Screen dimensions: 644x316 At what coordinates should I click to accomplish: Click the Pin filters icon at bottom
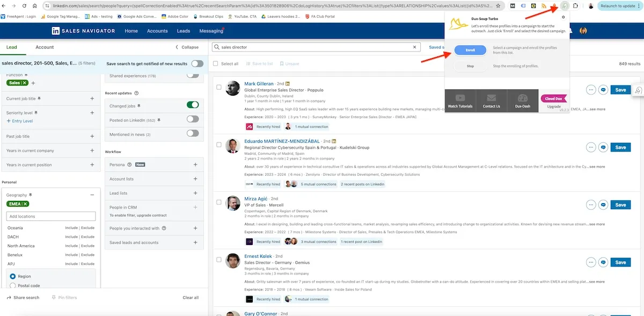pyautogui.click(x=55, y=297)
